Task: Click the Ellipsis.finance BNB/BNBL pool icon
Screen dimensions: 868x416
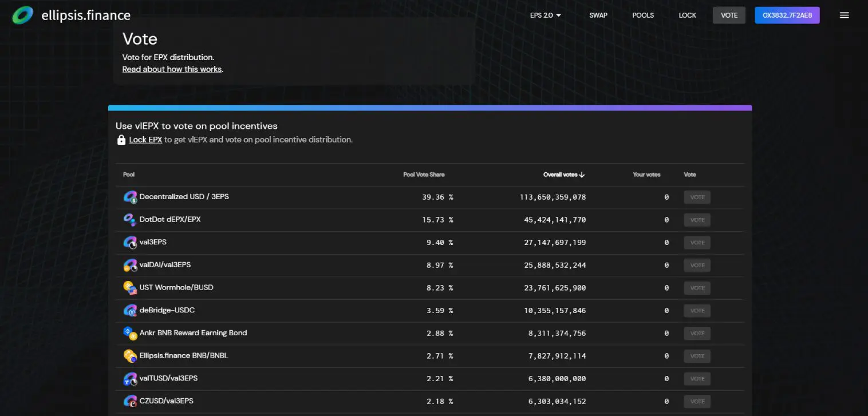Action: click(x=131, y=355)
